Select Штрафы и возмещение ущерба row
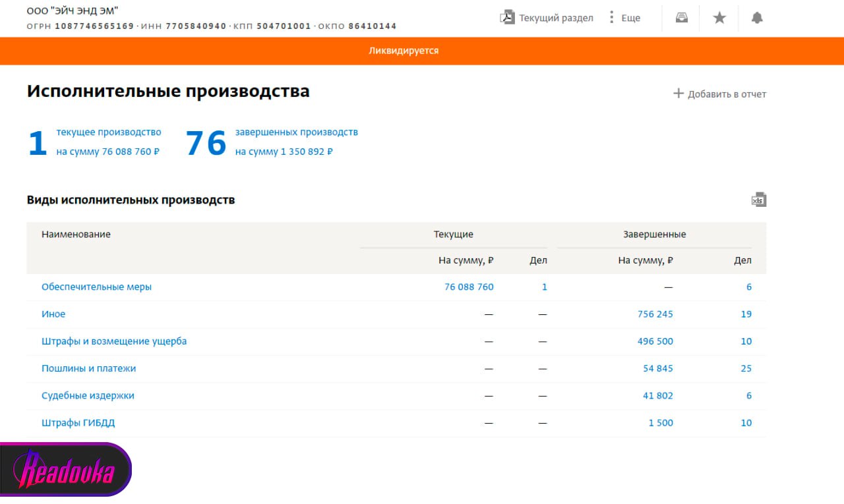Viewport: 844px width, 504px height. pos(114,341)
